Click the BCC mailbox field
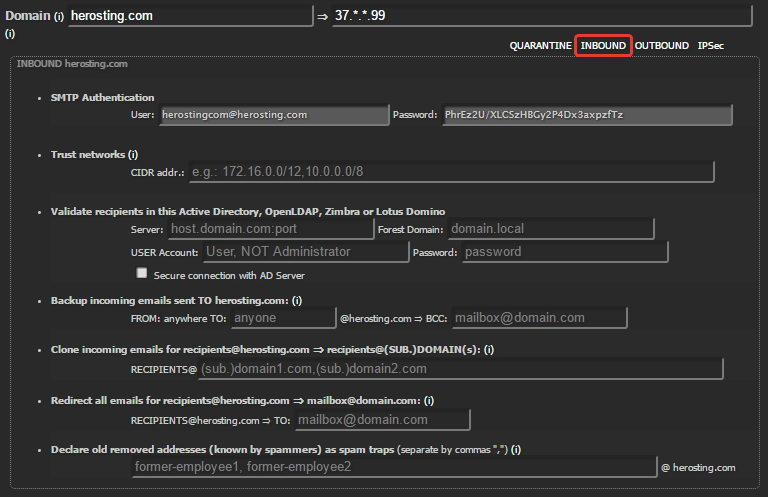 pyautogui.click(x=539, y=318)
